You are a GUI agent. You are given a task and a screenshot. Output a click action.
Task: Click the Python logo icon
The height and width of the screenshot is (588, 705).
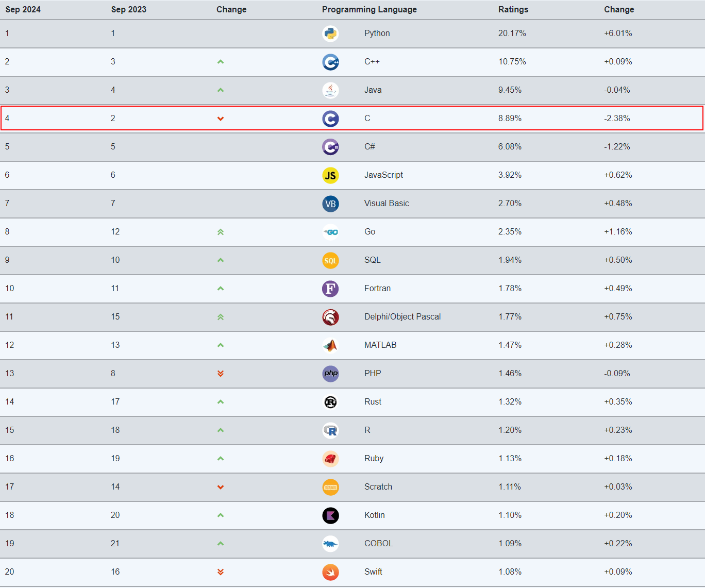(x=330, y=33)
